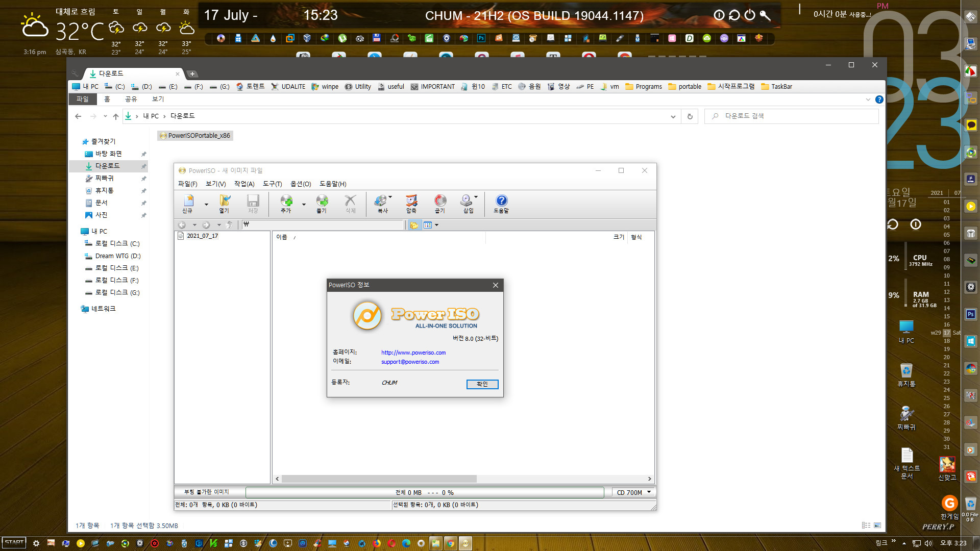Screen dimensions: 980x551
Task: Click the 크기 column header in PowerISO
Action: coord(619,237)
